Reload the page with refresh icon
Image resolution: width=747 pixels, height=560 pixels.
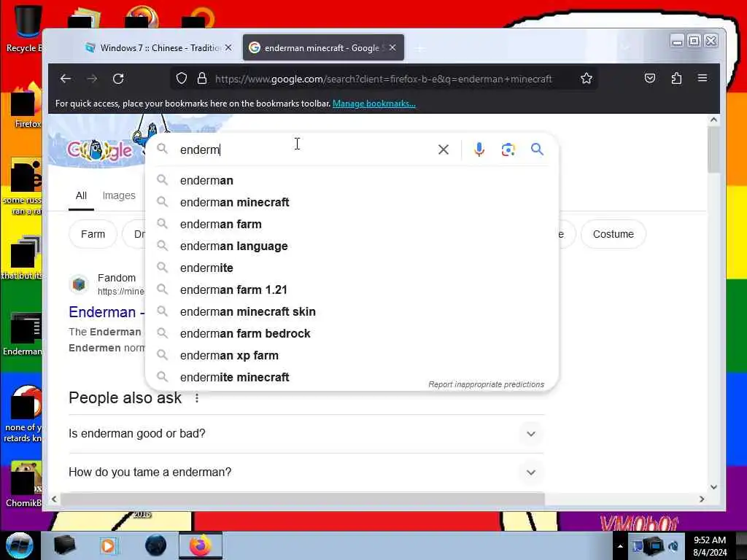click(118, 79)
